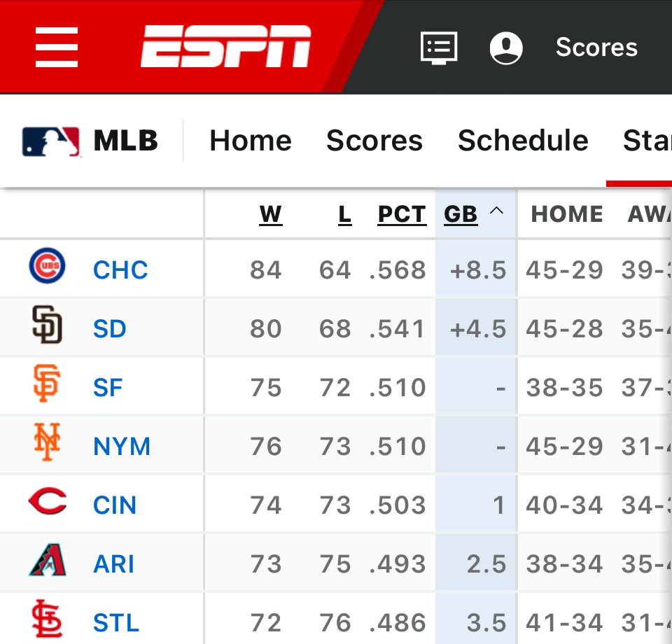Image resolution: width=672 pixels, height=644 pixels.
Task: Open the STL team link
Action: 116,623
